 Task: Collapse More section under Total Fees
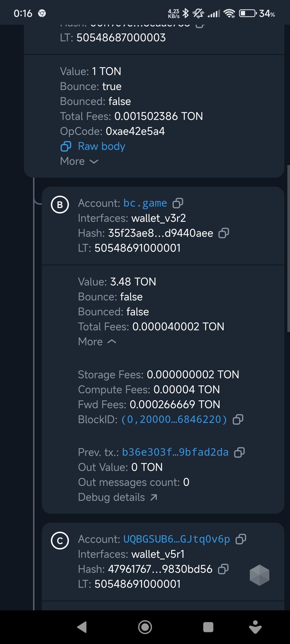97,341
